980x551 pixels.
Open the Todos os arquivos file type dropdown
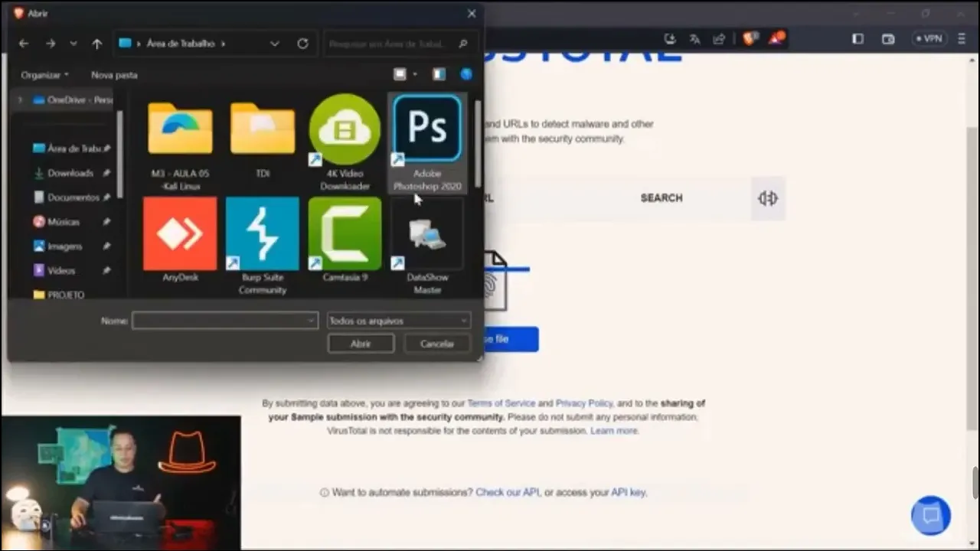click(x=398, y=321)
